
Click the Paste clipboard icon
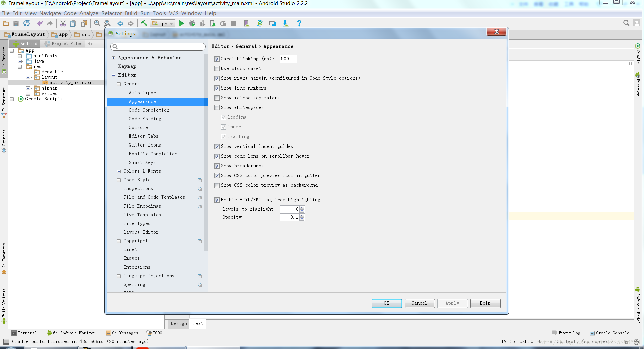click(84, 23)
